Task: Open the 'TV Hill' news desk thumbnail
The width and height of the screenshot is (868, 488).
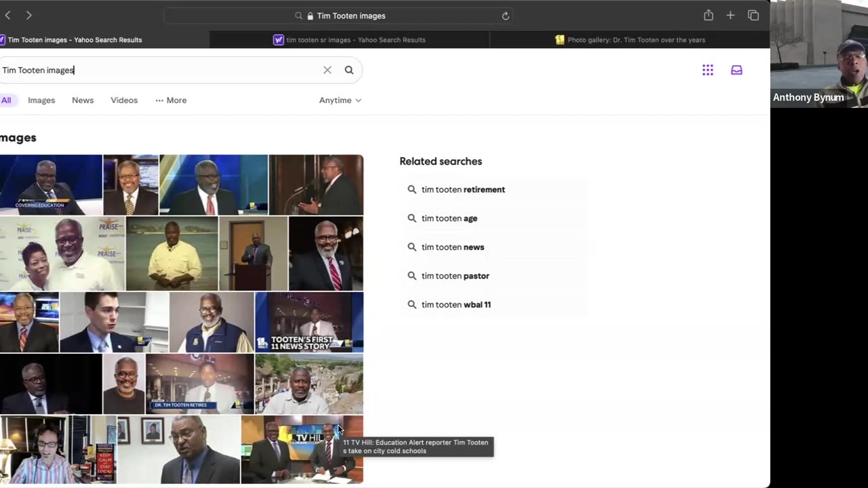Action: click(x=302, y=449)
